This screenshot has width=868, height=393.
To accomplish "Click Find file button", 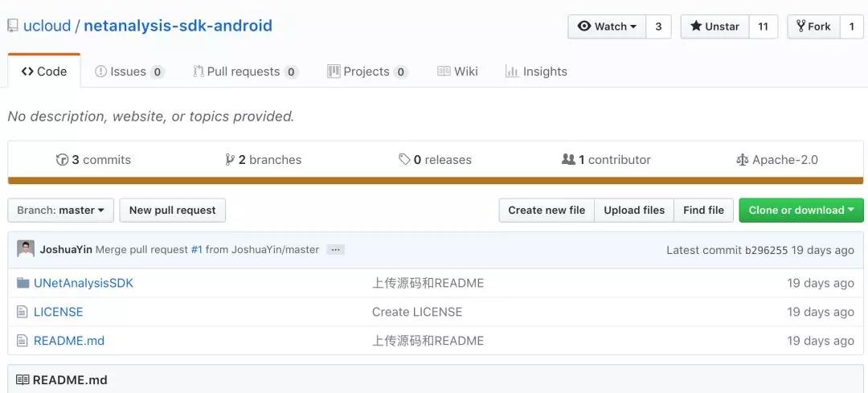I will [x=703, y=211].
